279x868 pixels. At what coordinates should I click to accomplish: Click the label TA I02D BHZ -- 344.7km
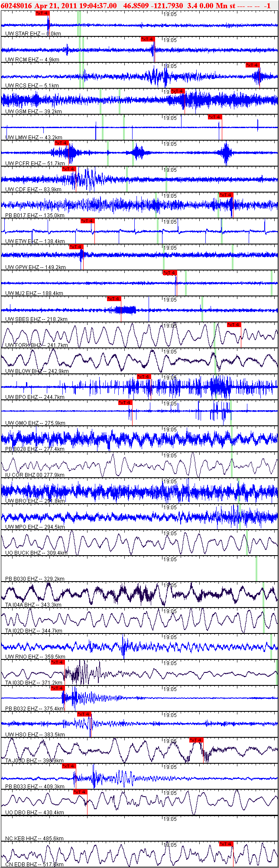pyautogui.click(x=34, y=631)
